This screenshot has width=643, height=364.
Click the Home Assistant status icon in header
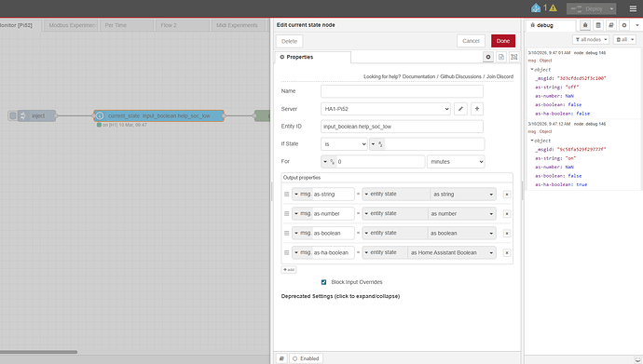pos(536,7)
